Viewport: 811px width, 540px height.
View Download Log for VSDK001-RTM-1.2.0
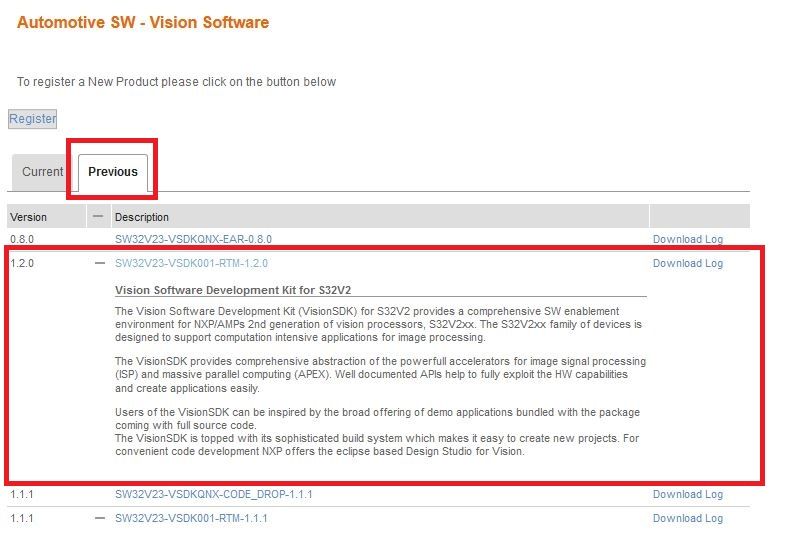(x=687, y=263)
